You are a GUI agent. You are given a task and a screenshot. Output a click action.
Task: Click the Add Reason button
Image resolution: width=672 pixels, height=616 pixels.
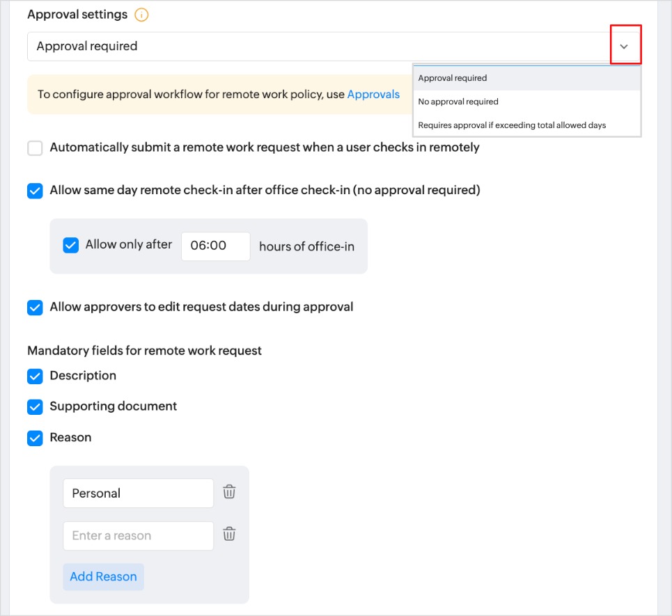click(x=103, y=577)
